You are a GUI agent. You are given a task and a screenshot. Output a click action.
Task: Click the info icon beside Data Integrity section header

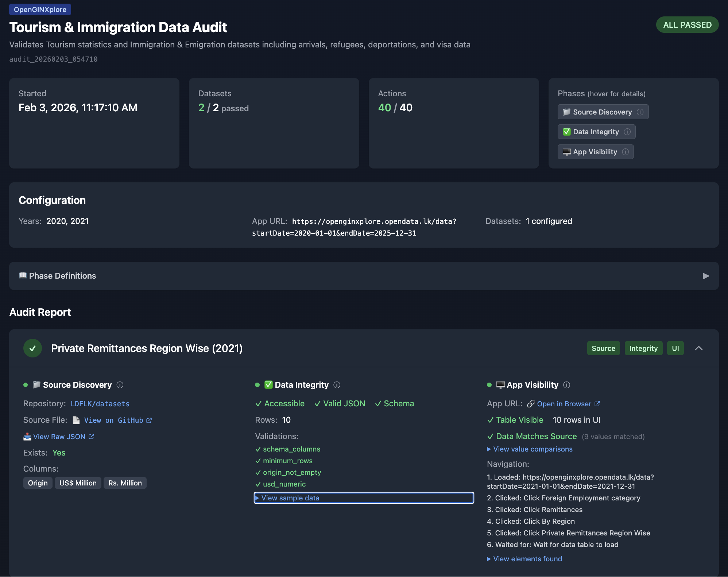pos(337,385)
